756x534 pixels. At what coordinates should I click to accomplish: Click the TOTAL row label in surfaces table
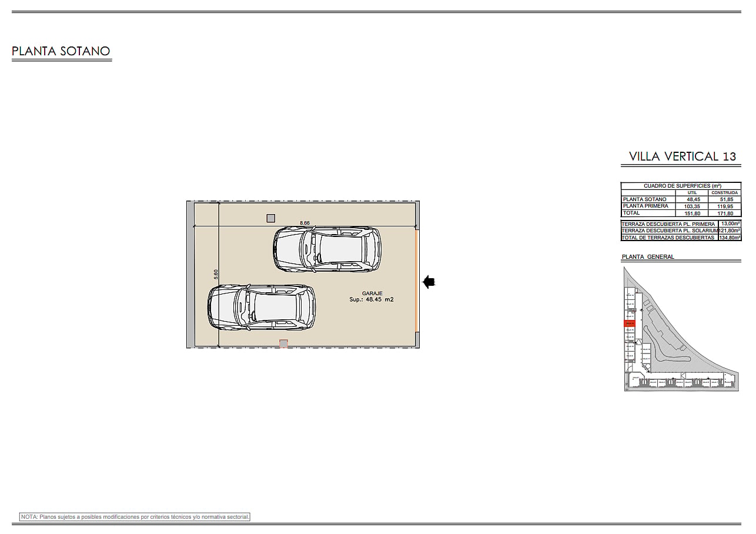(x=631, y=213)
